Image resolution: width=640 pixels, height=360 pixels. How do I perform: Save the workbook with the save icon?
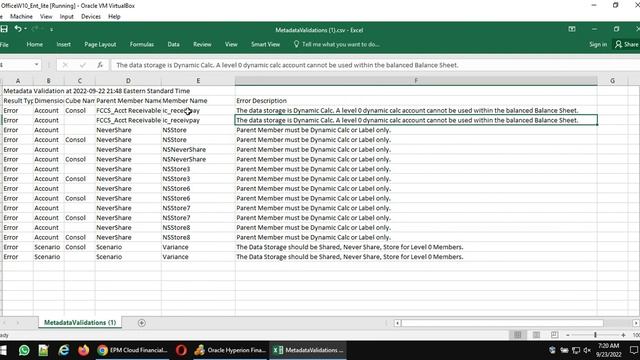[4, 29]
